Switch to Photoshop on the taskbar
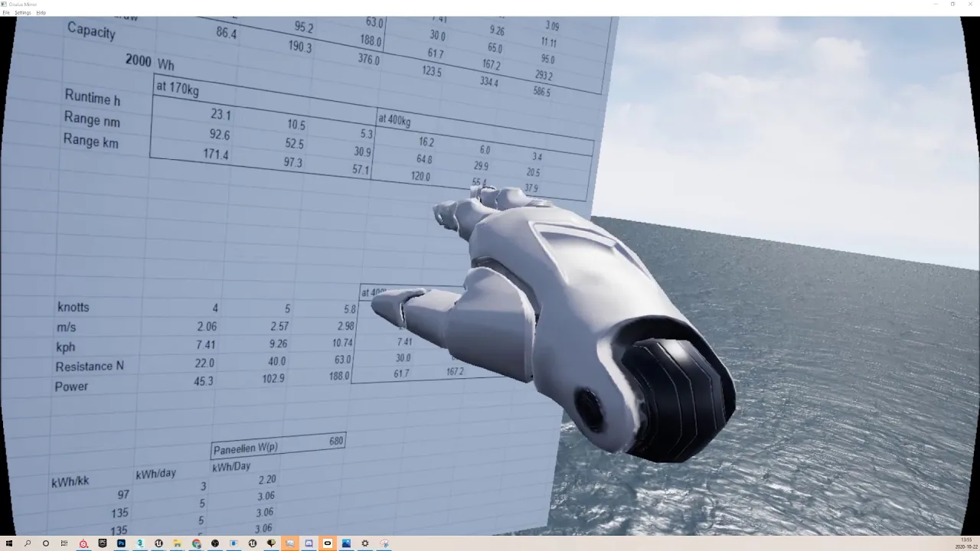The width and height of the screenshot is (980, 551). (x=121, y=543)
